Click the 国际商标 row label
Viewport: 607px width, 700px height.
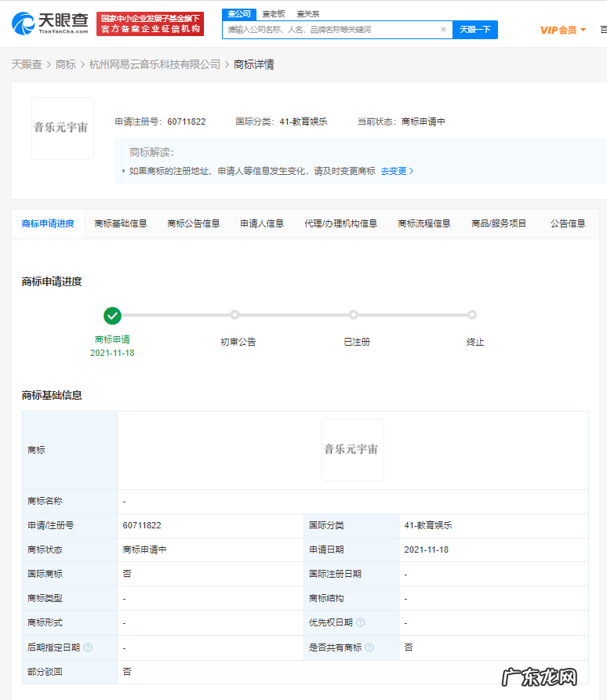45,574
